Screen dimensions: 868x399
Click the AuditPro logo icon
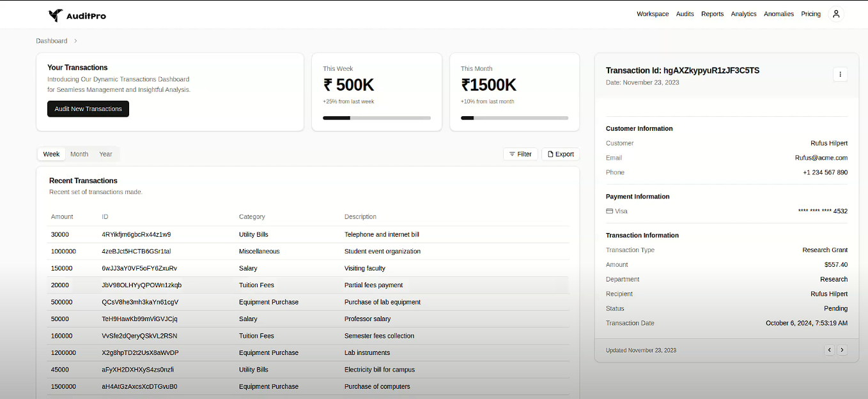pos(56,14)
